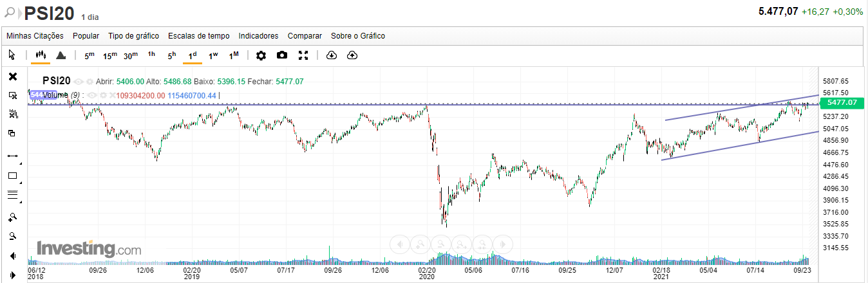Switch to area chart icon

point(61,55)
